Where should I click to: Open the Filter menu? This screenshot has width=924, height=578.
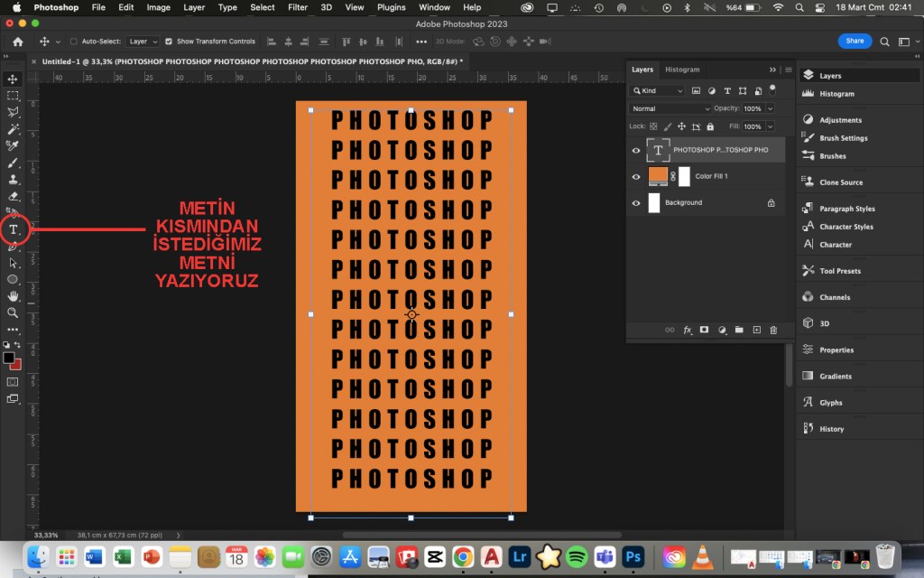click(x=298, y=7)
